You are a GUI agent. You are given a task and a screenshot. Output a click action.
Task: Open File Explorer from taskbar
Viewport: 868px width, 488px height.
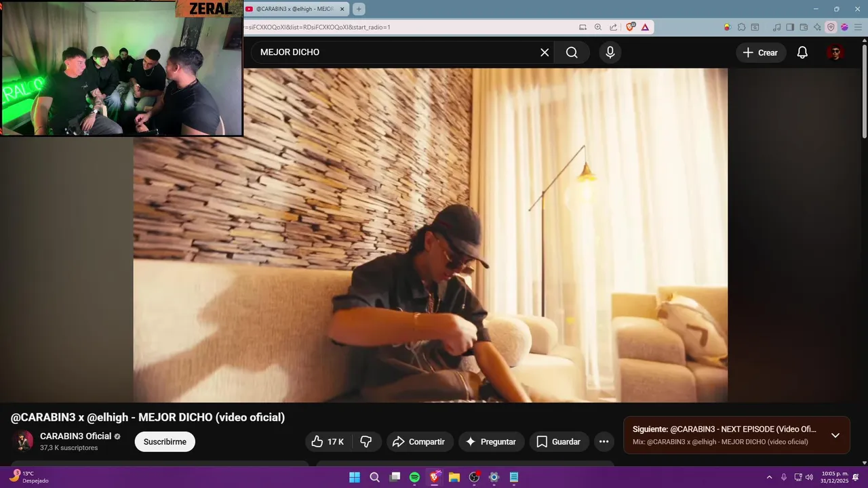coord(454,477)
